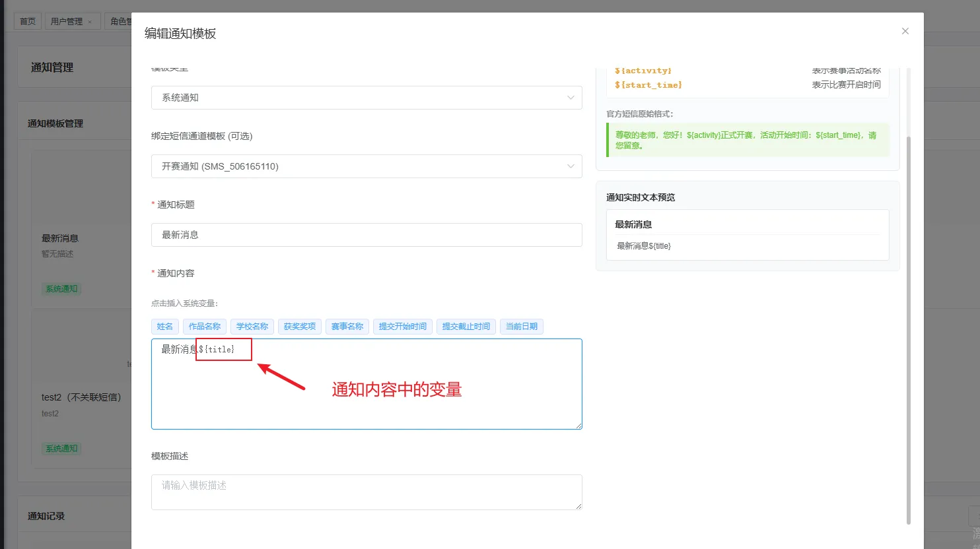Insert the 提交开始时间 variable
The width and height of the screenshot is (980, 549).
click(x=403, y=327)
